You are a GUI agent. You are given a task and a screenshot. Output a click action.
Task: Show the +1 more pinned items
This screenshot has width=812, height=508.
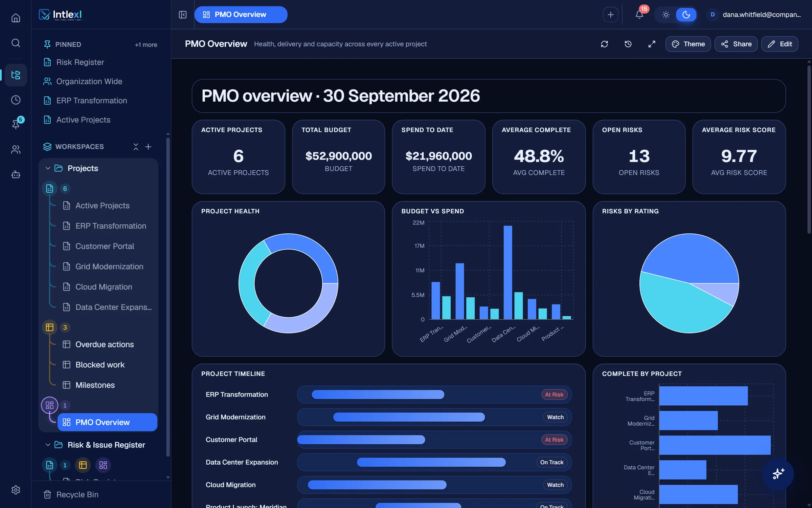point(146,45)
